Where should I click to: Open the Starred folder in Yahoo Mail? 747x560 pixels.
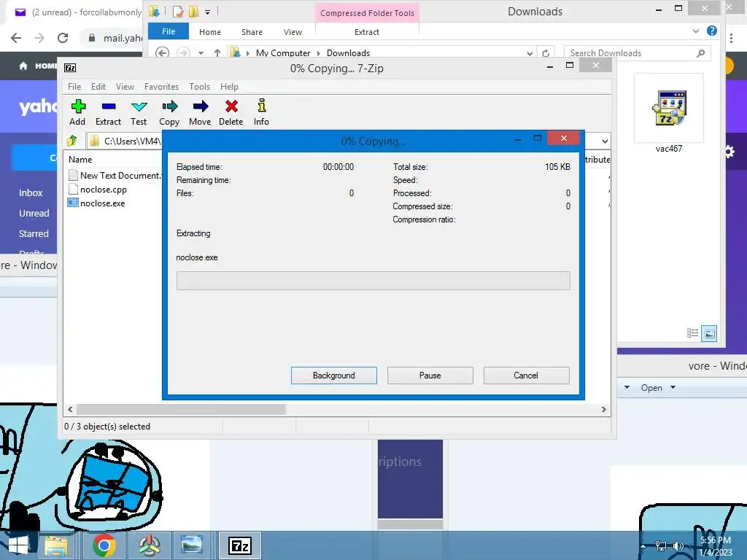tap(34, 234)
